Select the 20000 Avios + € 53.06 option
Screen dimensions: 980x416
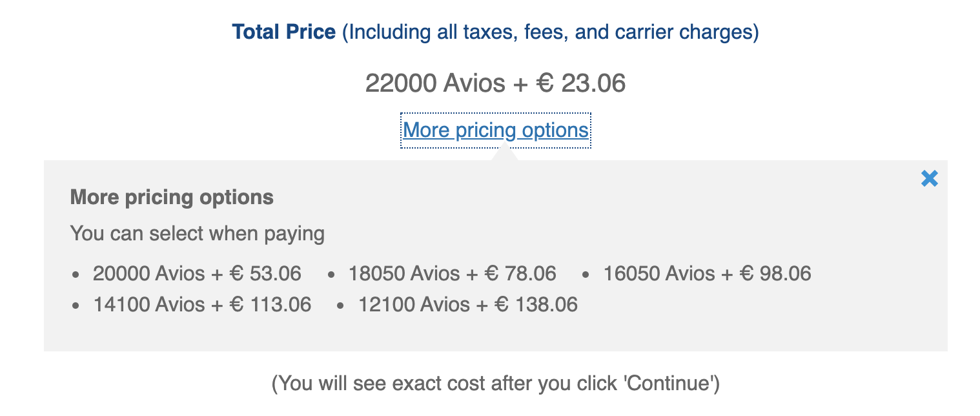pyautogui.click(x=197, y=274)
